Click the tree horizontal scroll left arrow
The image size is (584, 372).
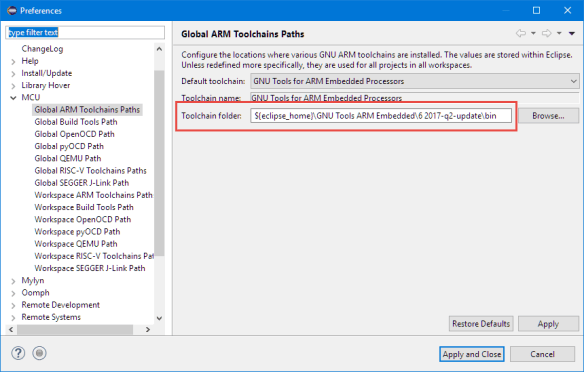(11, 330)
